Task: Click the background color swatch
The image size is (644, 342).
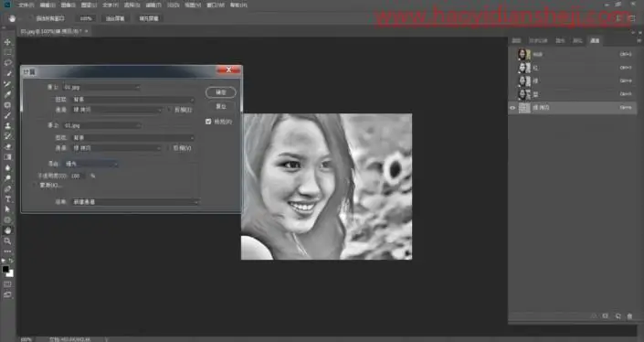Action: (10, 273)
